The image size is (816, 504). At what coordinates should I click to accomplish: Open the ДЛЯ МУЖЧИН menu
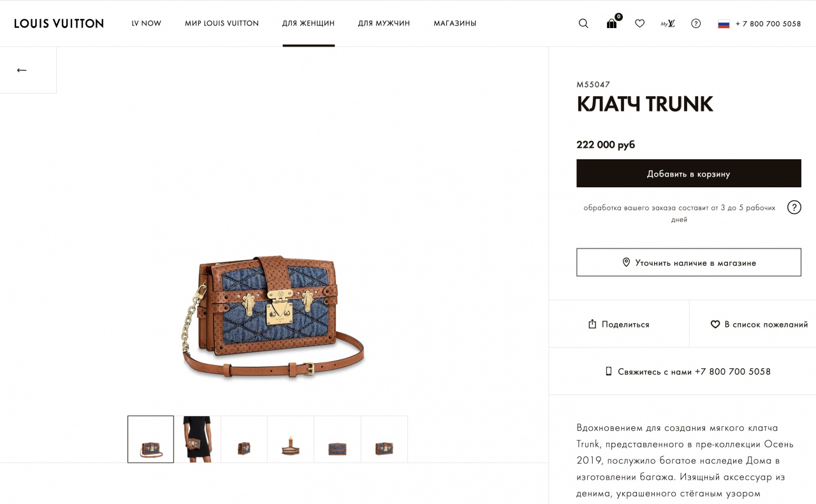point(384,24)
